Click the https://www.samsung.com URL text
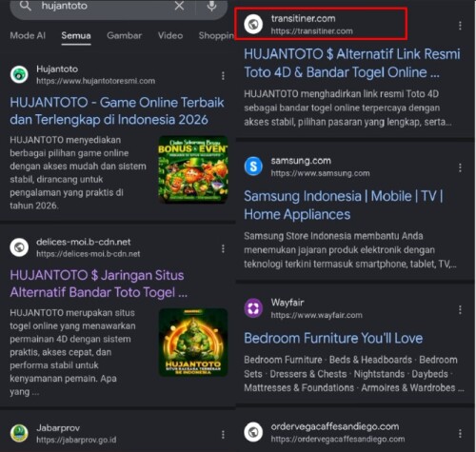This screenshot has height=452, width=476. click(x=320, y=173)
